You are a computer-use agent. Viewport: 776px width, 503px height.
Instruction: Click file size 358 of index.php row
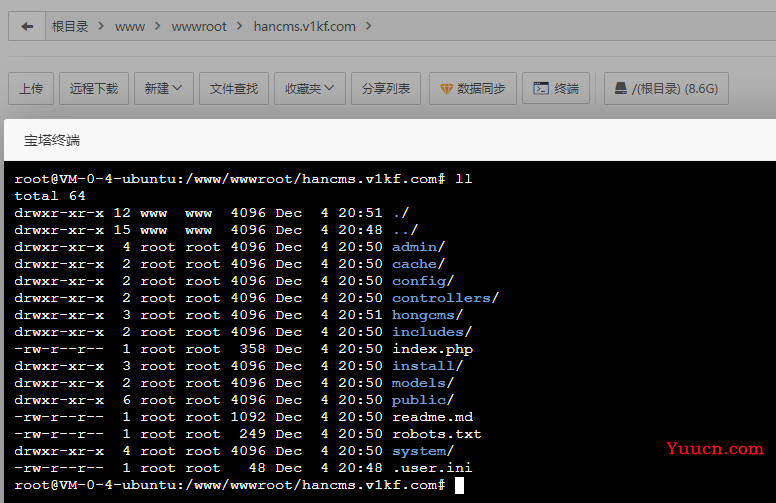[x=253, y=349]
